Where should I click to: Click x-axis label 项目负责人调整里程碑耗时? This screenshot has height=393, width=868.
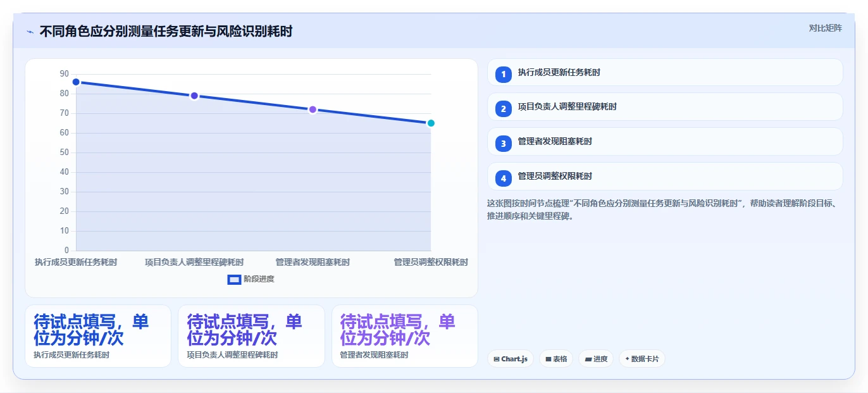194,262
